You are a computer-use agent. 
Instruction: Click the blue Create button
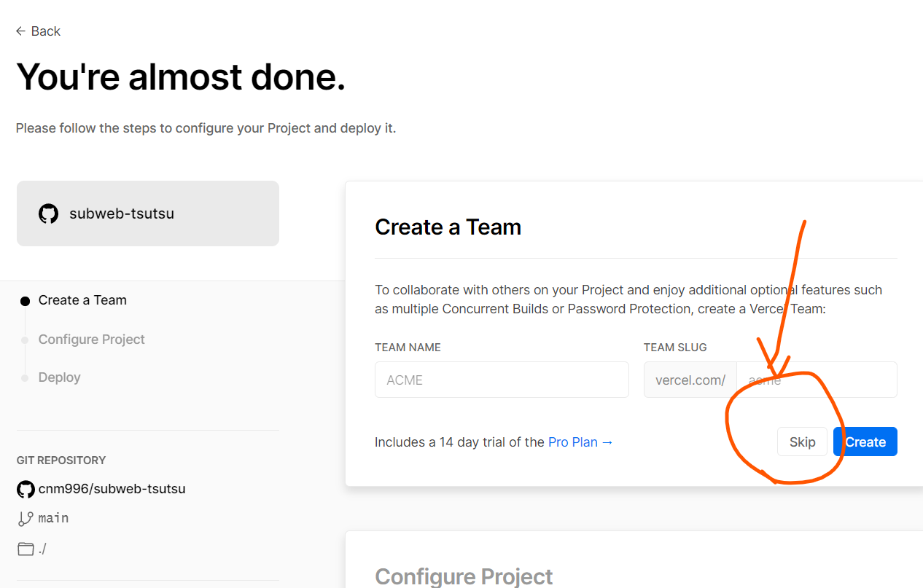[865, 442]
